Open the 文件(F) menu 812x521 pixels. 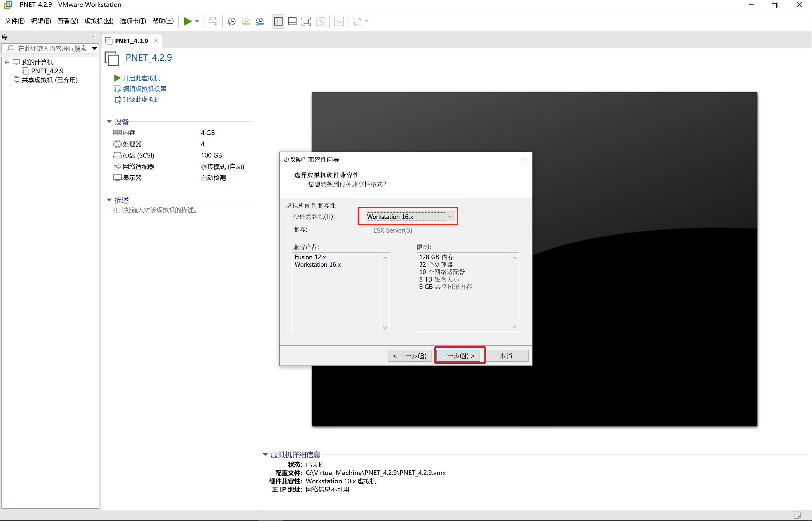(15, 21)
